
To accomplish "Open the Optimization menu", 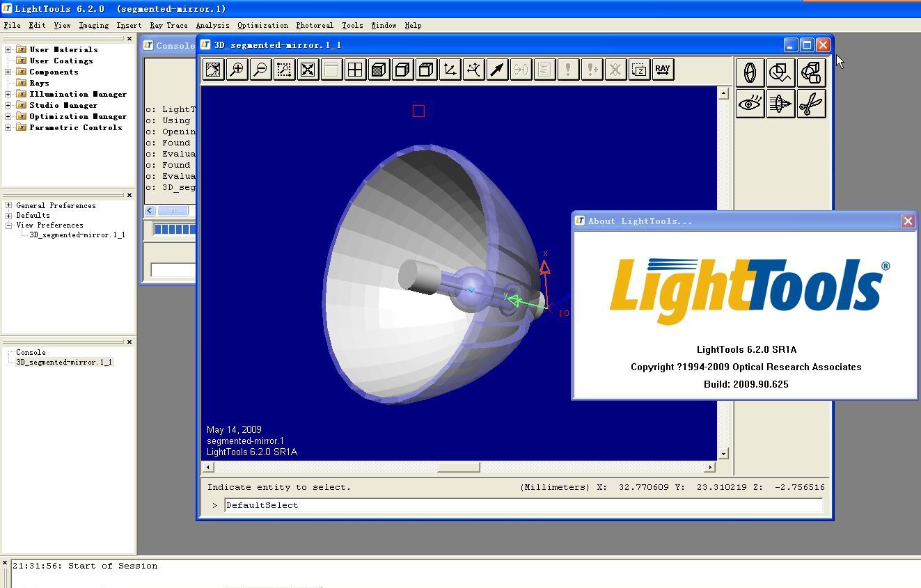I will [262, 25].
